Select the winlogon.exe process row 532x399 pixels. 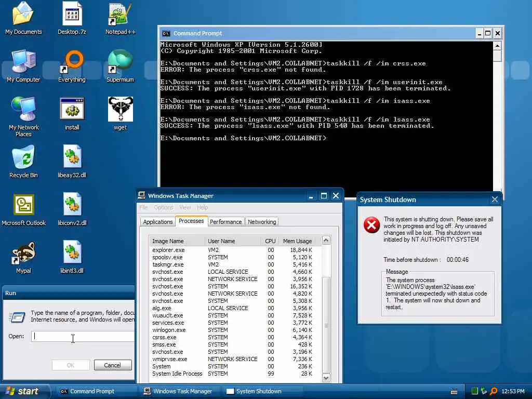(x=235, y=330)
